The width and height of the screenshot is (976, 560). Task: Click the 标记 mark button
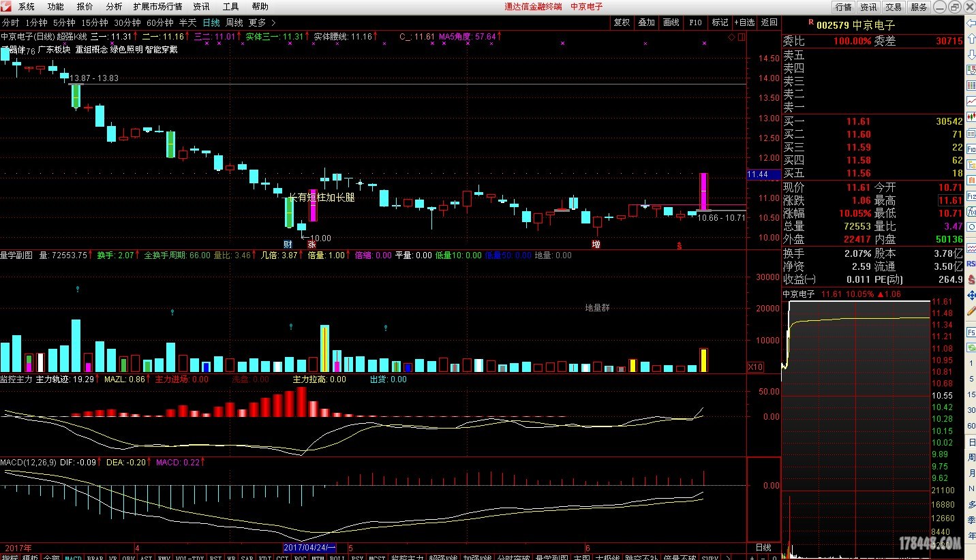[720, 22]
